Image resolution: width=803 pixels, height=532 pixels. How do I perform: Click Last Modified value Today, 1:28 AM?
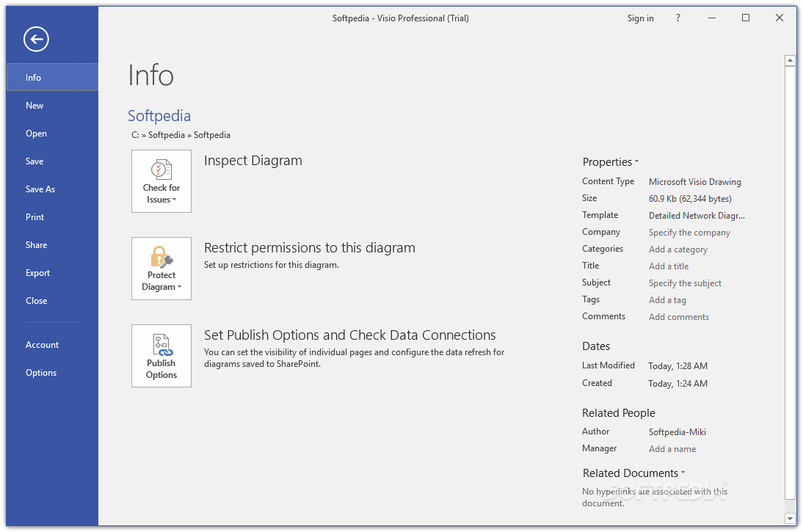click(677, 366)
